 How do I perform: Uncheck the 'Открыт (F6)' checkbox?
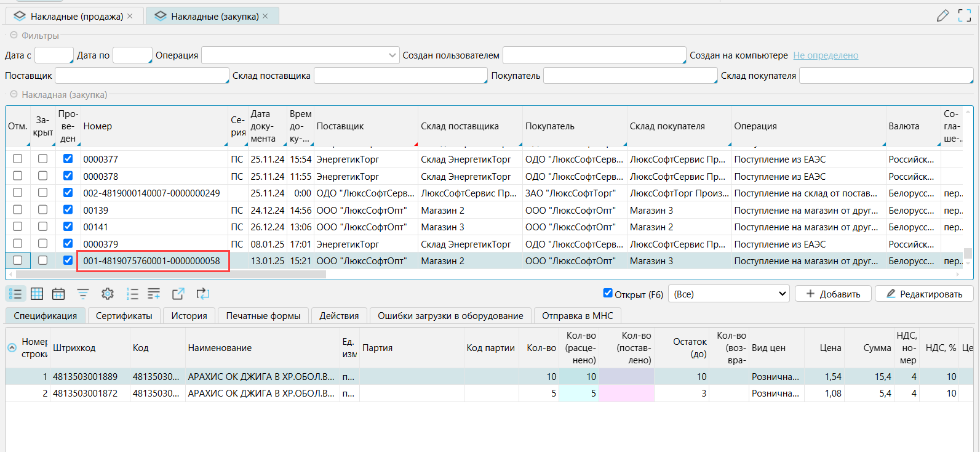608,293
